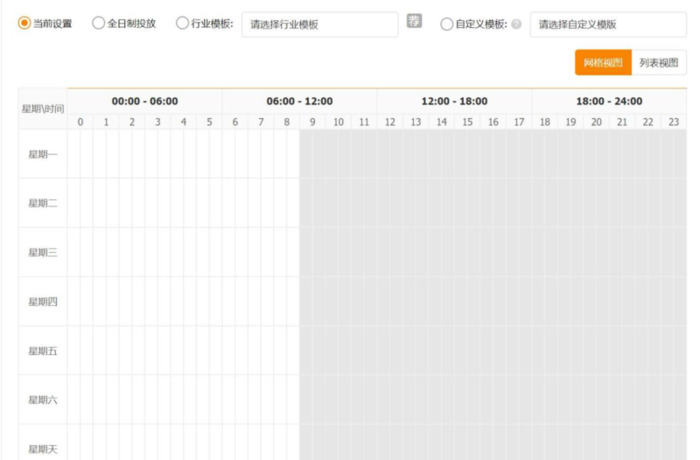This screenshot has width=700, height=460.
Task: Select hour 9 column header
Action: click(x=312, y=122)
